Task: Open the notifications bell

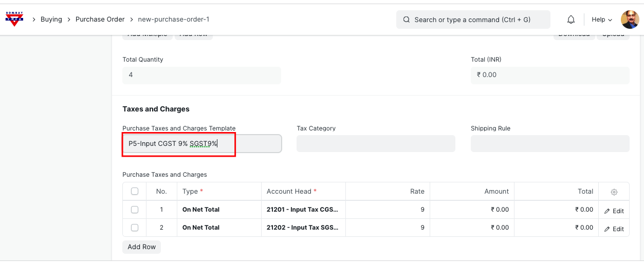Action: [571, 20]
